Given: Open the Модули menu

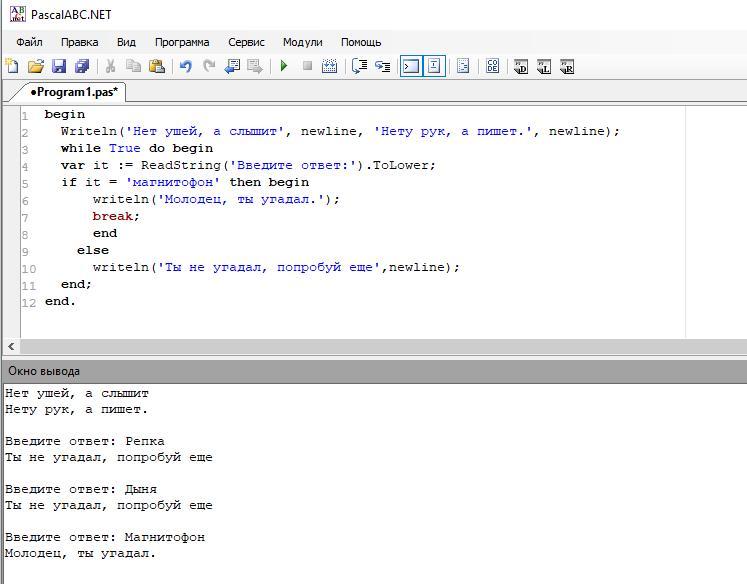Looking at the screenshot, I should click(302, 42).
